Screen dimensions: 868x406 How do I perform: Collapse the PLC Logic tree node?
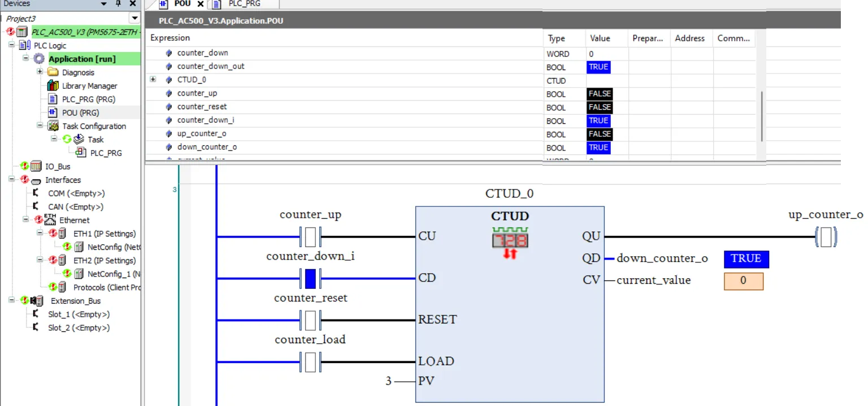coord(11,45)
